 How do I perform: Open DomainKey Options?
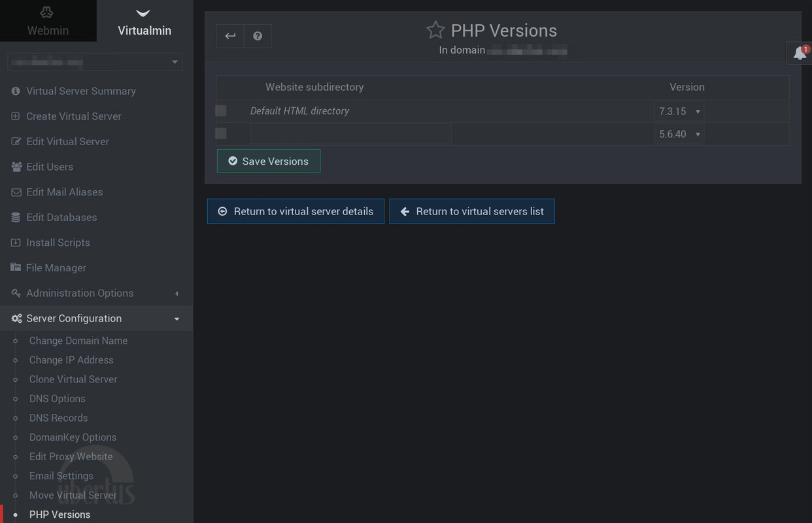pos(73,437)
